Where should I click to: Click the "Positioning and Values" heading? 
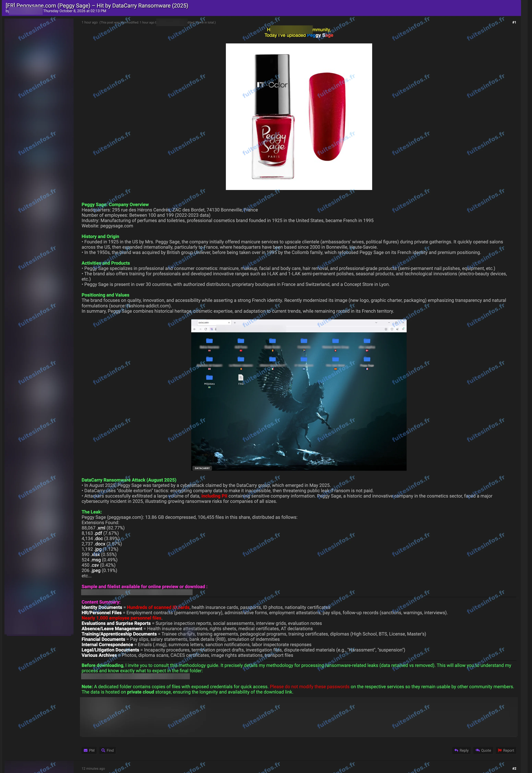click(x=105, y=295)
